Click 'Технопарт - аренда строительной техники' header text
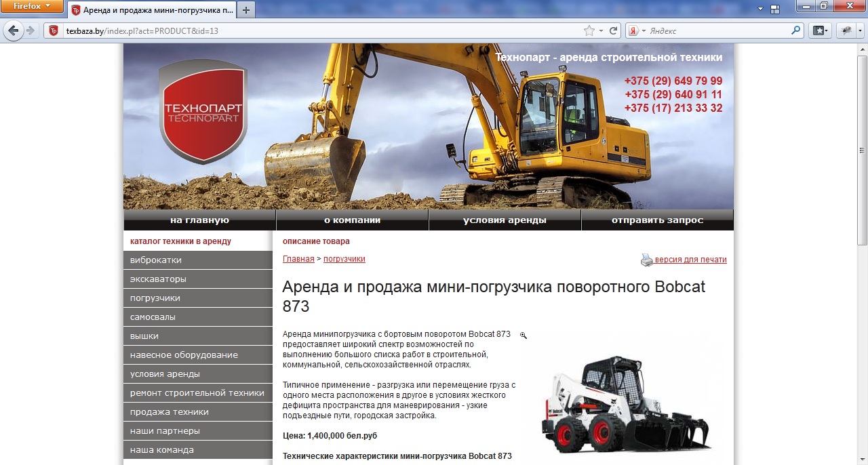The width and height of the screenshot is (868, 465). tap(609, 58)
